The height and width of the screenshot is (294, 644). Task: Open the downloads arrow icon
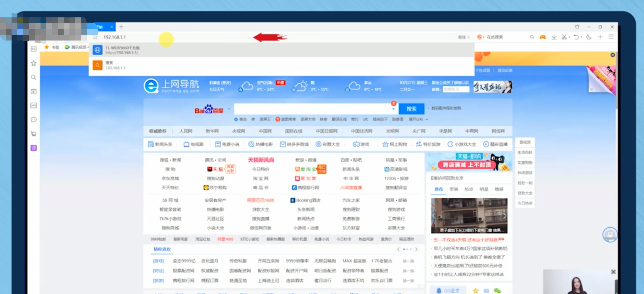tap(554, 37)
